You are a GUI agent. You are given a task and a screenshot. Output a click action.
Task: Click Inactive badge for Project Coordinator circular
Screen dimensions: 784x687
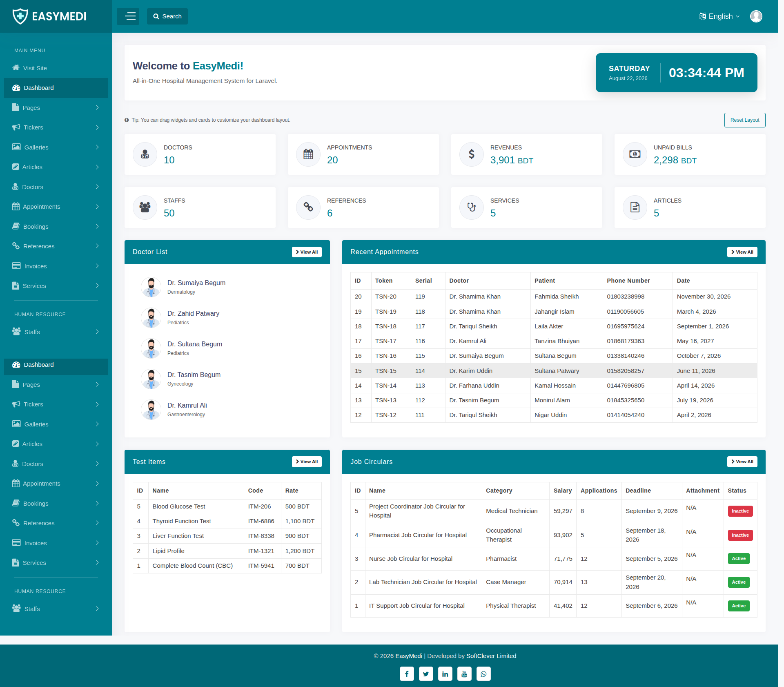pyautogui.click(x=740, y=511)
